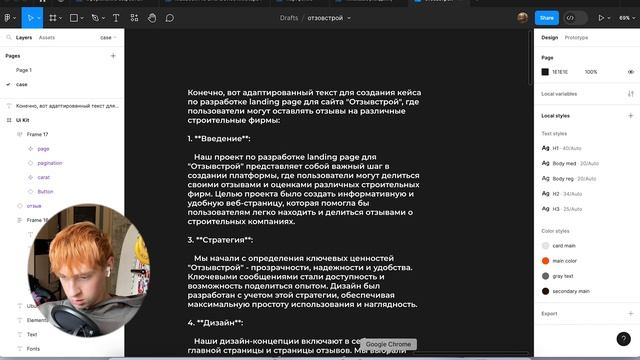The height and width of the screenshot is (360, 640).
Task: Click page background color swatch
Action: pyautogui.click(x=545, y=72)
